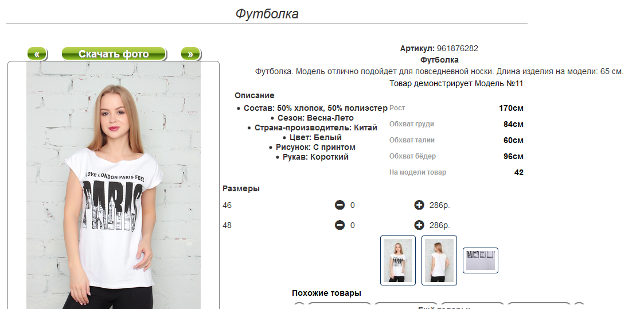Viewport: 644px width, 309px height.
Task: Go to next photo with » button
Action: point(190,54)
